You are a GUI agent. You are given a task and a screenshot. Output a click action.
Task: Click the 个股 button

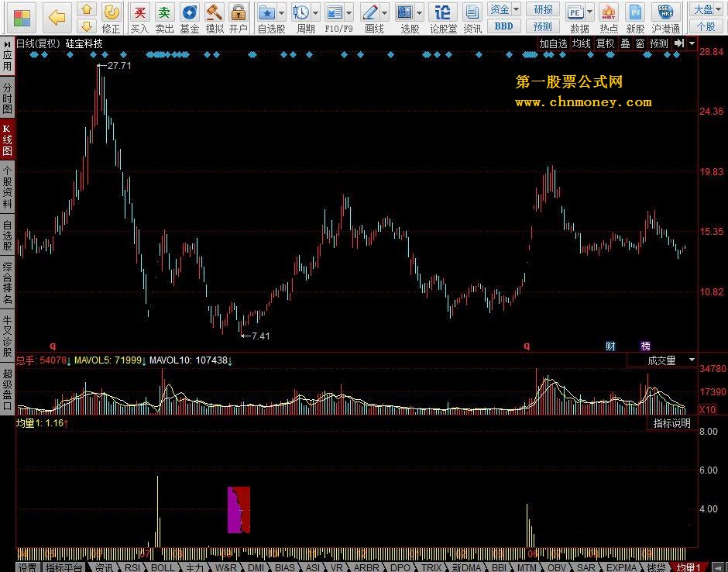[706, 26]
